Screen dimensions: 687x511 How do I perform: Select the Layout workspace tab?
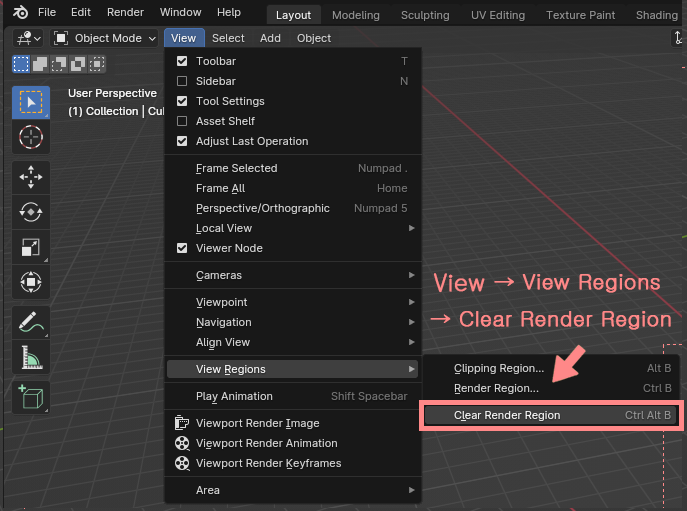tap(294, 15)
